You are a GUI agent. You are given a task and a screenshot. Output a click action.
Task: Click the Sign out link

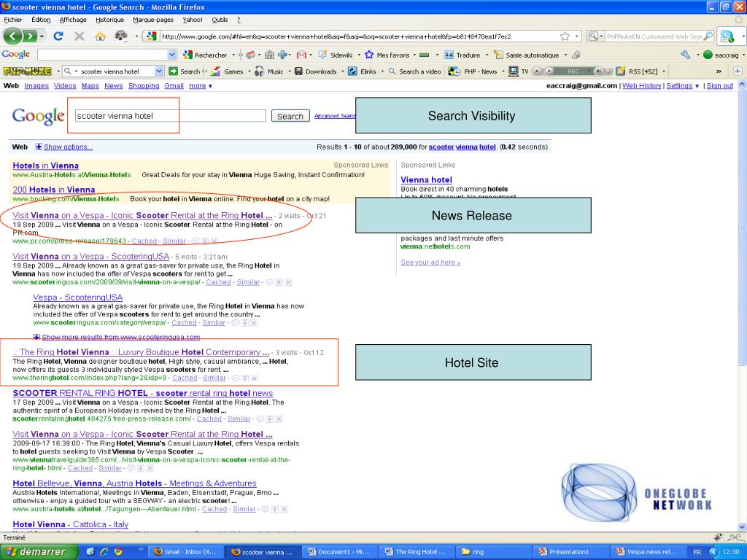pyautogui.click(x=719, y=86)
